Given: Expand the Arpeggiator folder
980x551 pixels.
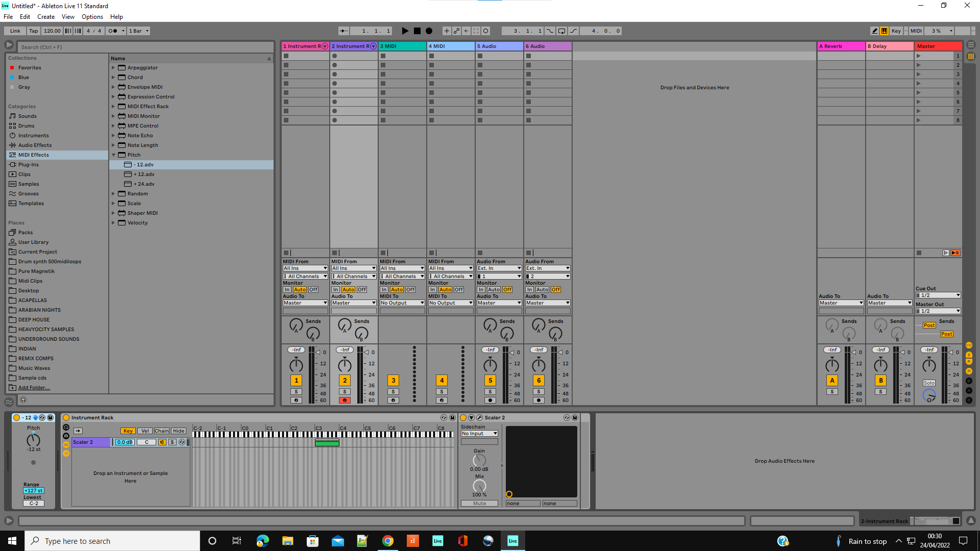Looking at the screenshot, I should (113, 68).
